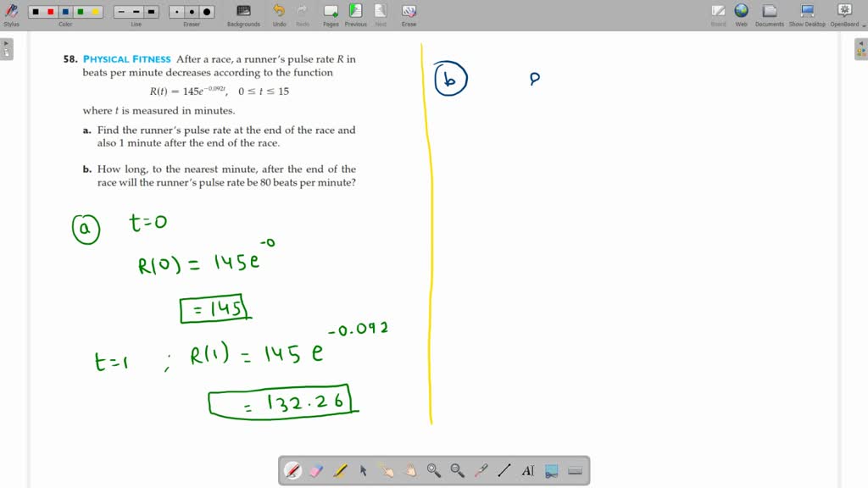Open the Backgrounds selector

243,13
